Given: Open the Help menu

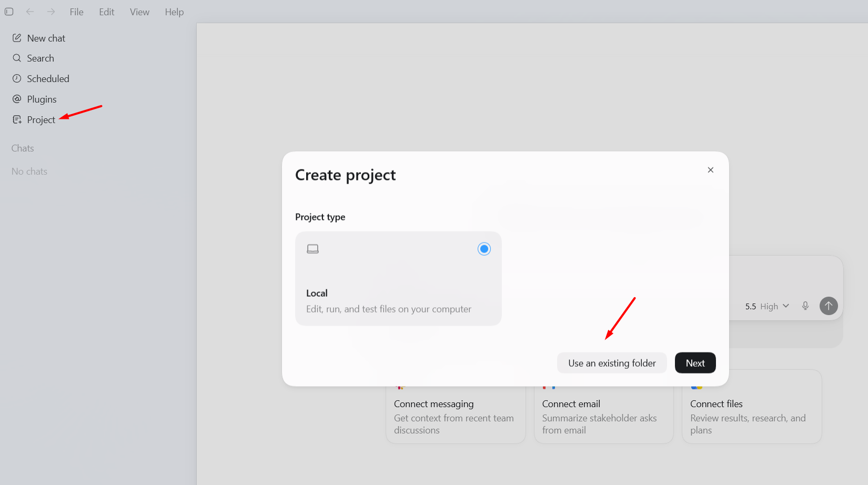Looking at the screenshot, I should click(174, 12).
